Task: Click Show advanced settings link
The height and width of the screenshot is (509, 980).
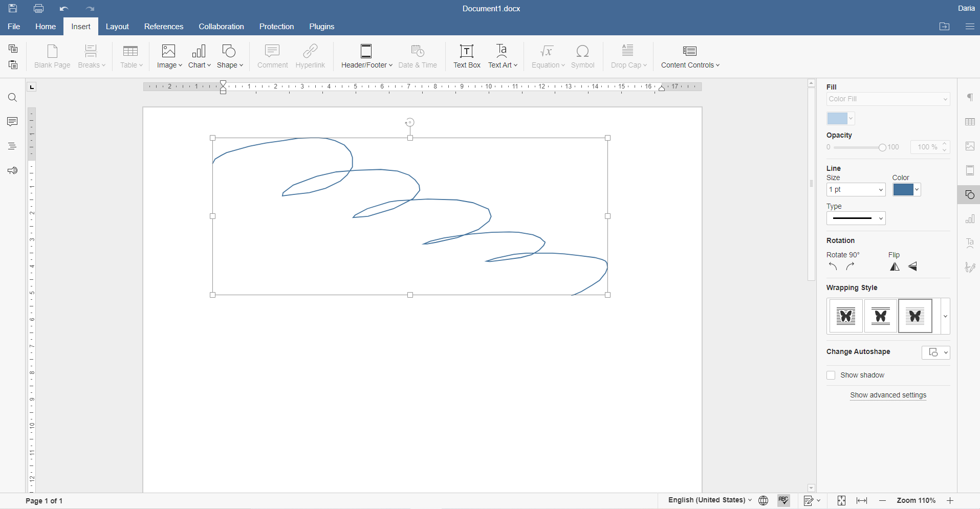Action: pos(888,395)
